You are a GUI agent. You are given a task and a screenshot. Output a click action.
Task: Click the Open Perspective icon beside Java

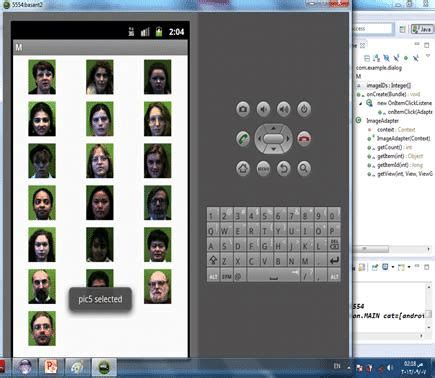(x=402, y=29)
